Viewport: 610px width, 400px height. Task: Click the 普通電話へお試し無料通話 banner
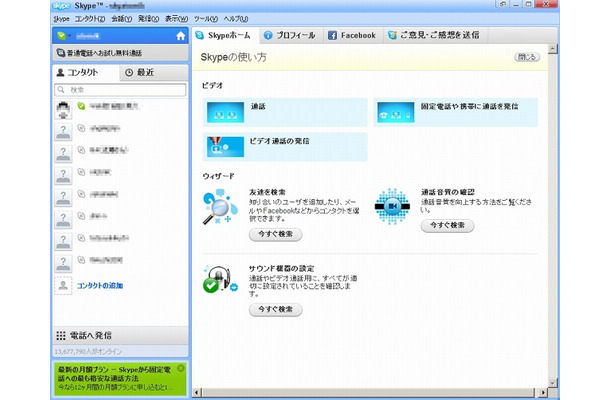coord(120,53)
